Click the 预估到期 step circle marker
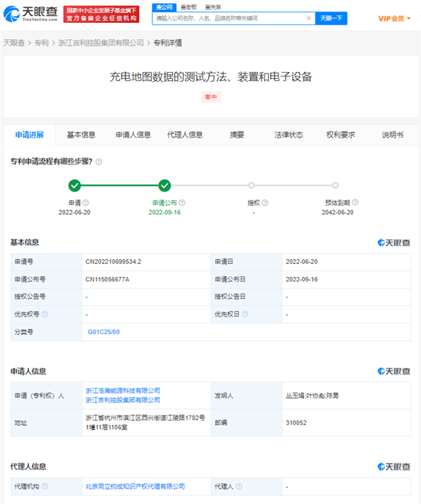This screenshot has height=504, width=421. point(335,185)
